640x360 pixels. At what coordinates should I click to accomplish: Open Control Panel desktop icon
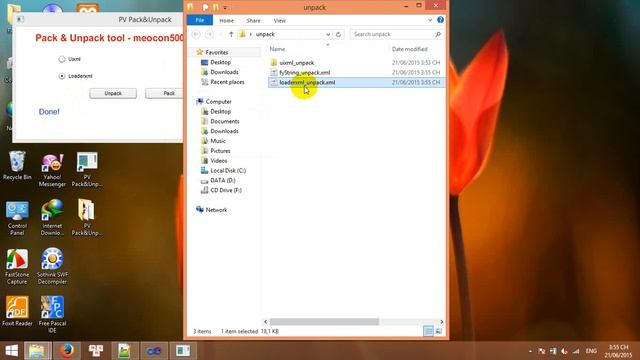[17, 218]
